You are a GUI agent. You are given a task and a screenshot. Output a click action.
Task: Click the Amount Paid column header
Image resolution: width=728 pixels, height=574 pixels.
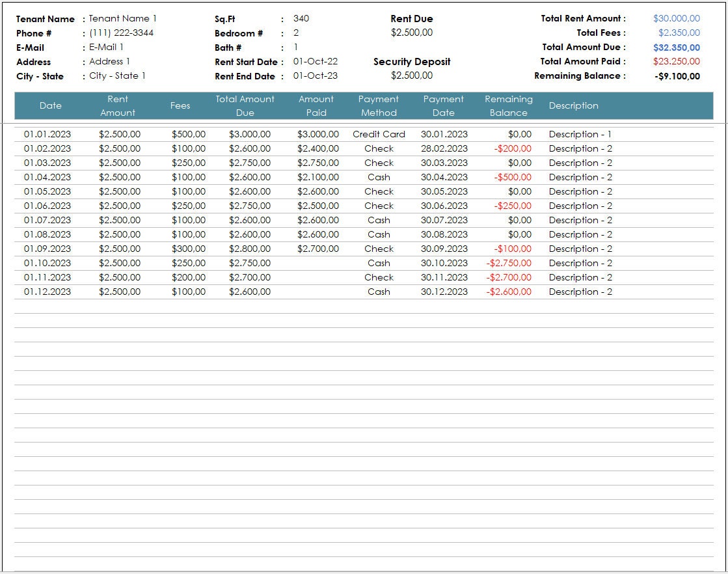pyautogui.click(x=316, y=106)
